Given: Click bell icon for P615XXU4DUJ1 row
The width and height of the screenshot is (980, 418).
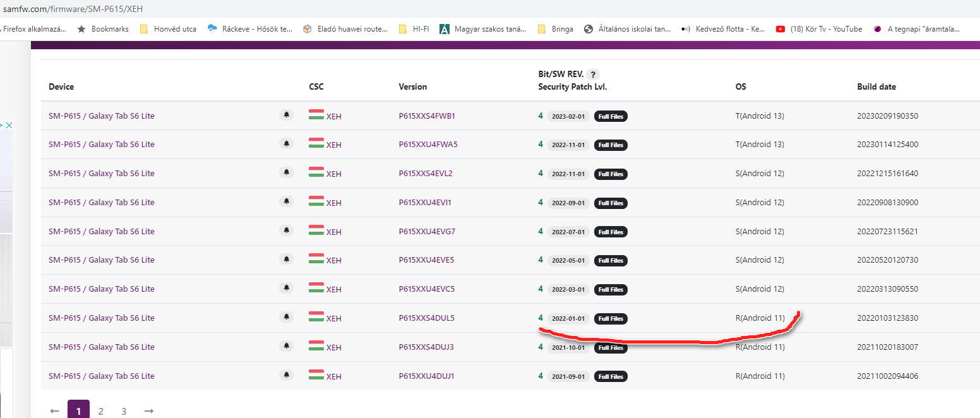Looking at the screenshot, I should (287, 376).
